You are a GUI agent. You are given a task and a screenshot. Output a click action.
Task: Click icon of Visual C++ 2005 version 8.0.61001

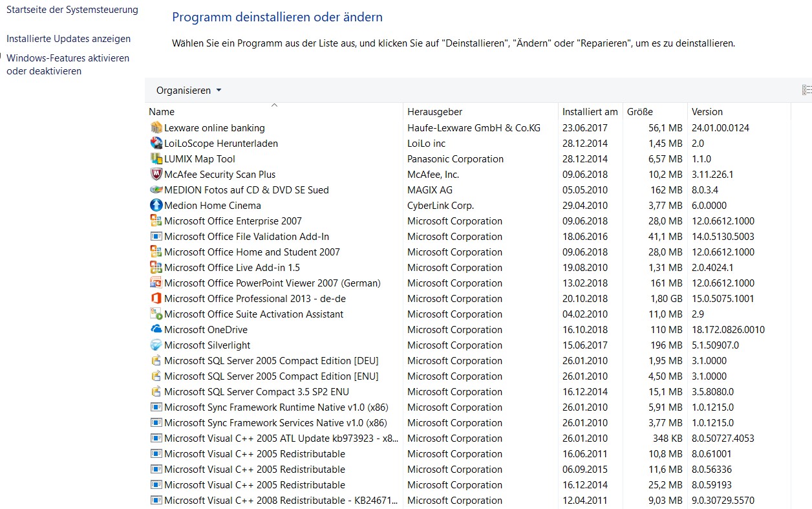pyautogui.click(x=156, y=453)
